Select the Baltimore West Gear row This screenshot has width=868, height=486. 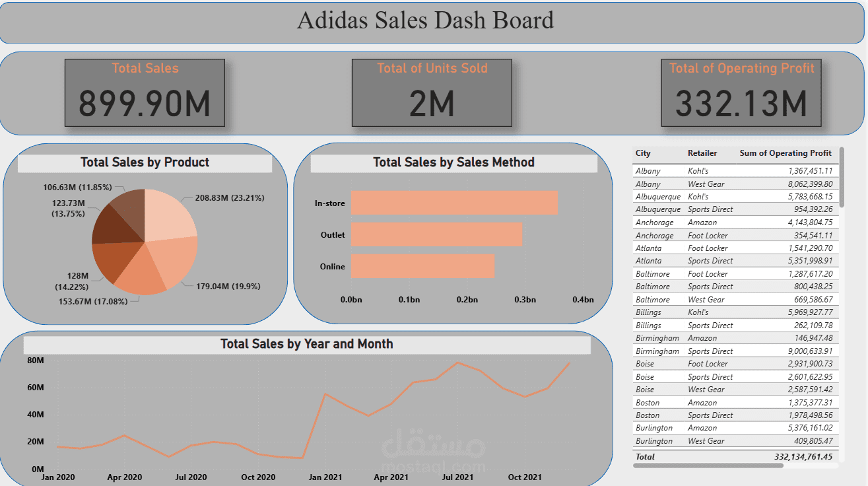pos(735,300)
